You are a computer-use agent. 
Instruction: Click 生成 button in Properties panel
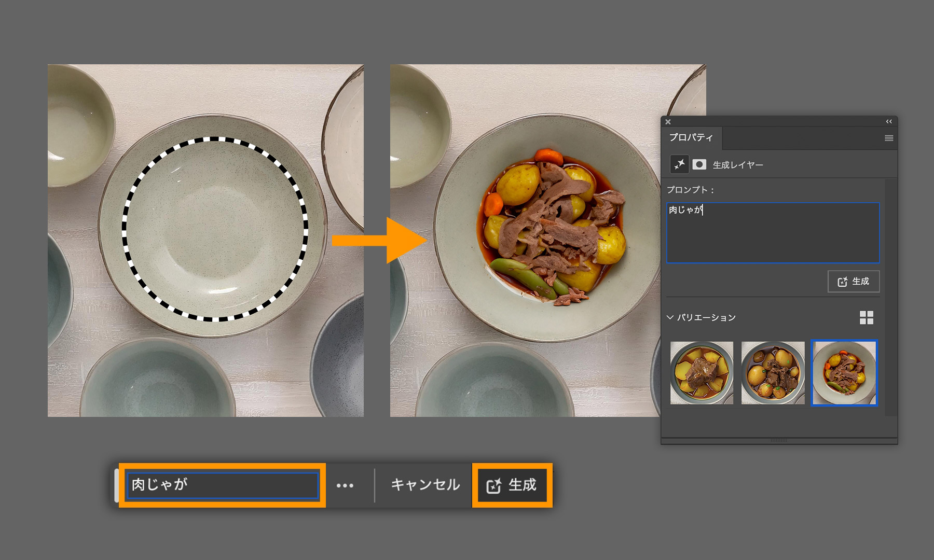coord(853,281)
